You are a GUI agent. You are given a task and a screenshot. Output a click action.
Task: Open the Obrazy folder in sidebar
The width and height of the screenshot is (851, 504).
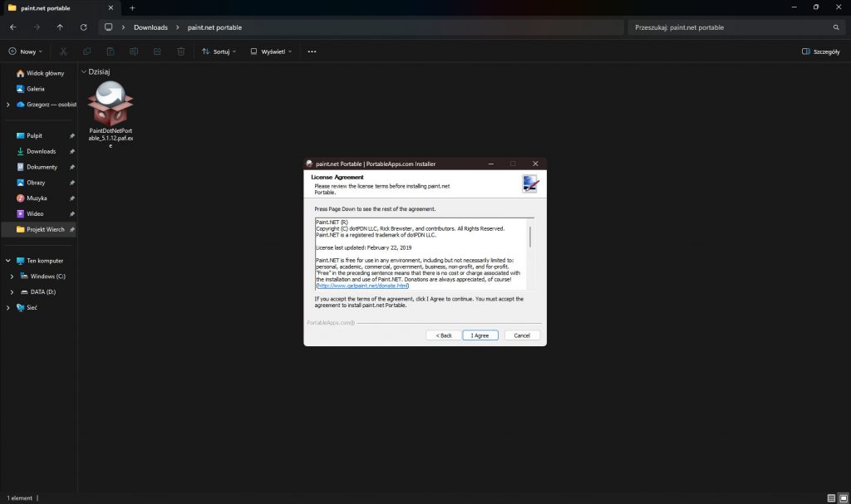click(x=36, y=183)
